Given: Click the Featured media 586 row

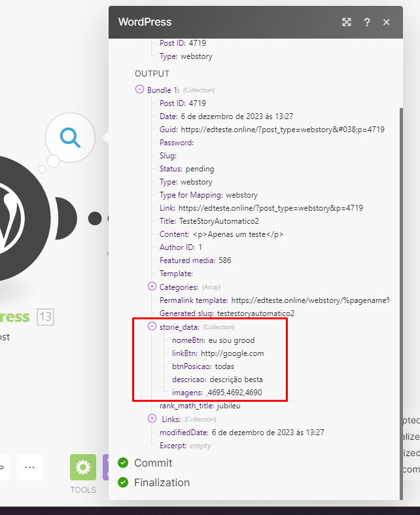Looking at the screenshot, I should point(196,260).
